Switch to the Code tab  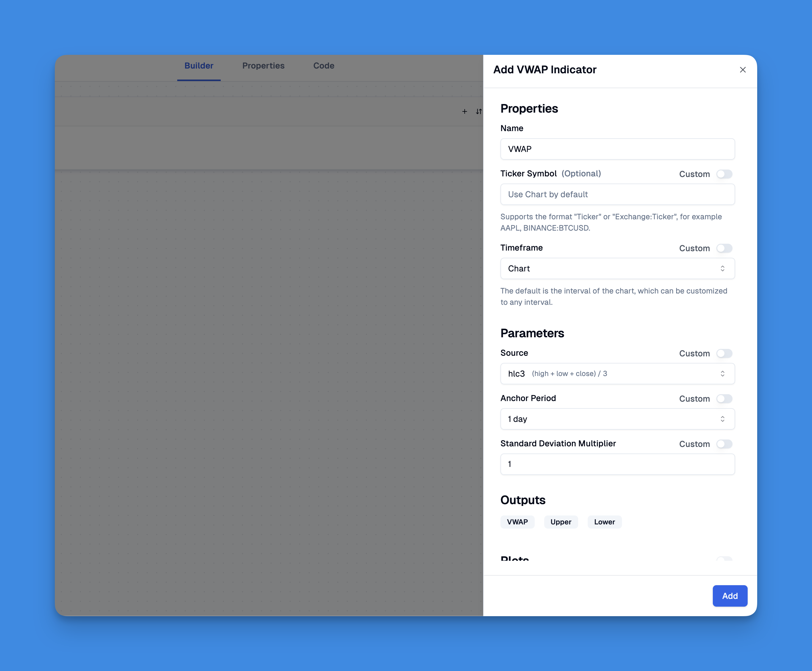coord(324,66)
